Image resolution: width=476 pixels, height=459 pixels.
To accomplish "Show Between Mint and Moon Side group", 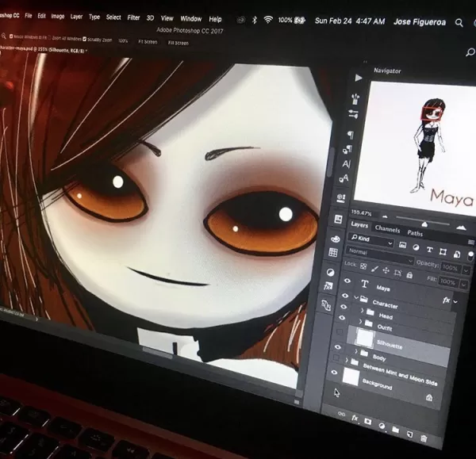I will click(336, 358).
